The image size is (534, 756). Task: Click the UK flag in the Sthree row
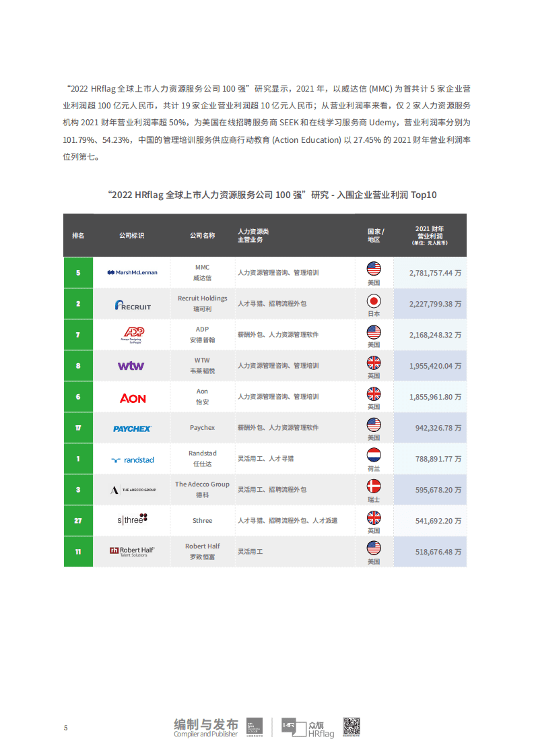tap(374, 518)
